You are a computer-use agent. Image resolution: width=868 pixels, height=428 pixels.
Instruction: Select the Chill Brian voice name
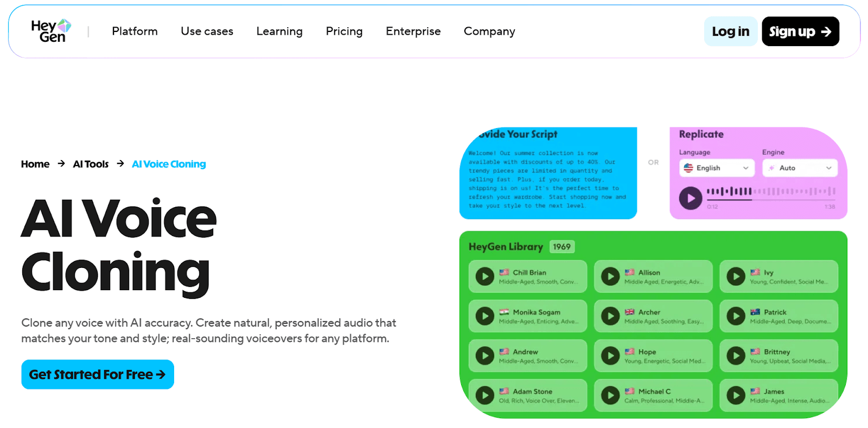tap(529, 272)
